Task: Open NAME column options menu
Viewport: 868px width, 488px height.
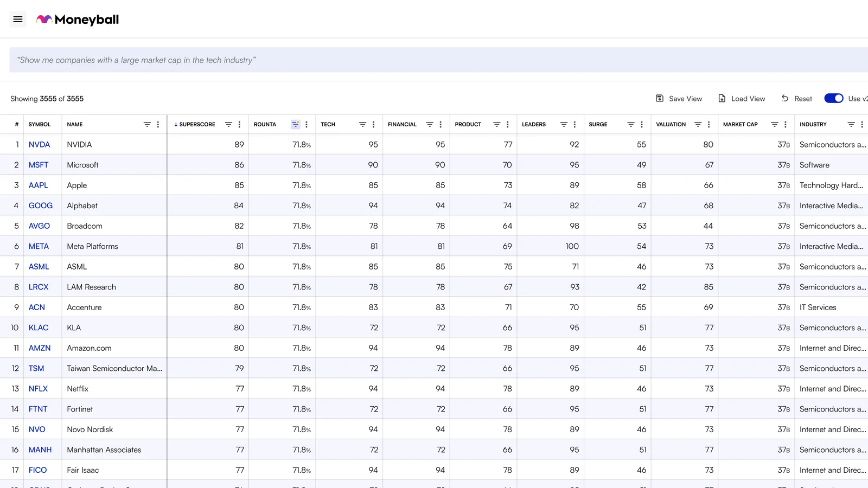Action: [x=158, y=125]
